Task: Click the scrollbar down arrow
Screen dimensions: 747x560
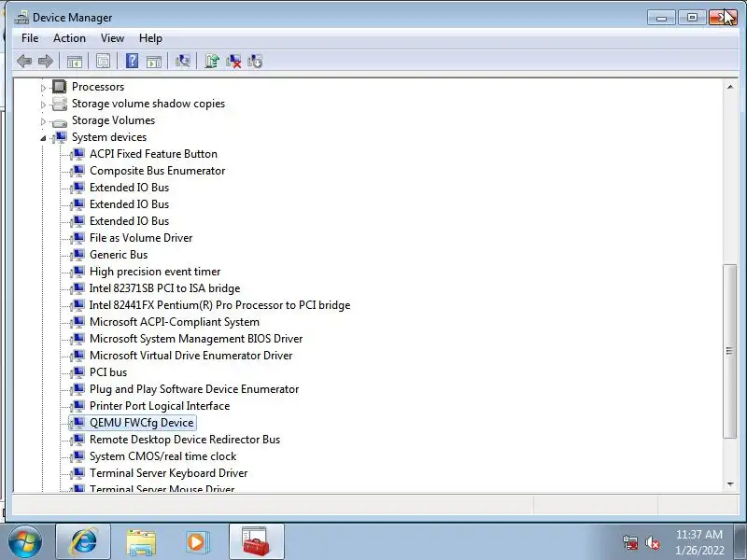Action: click(x=730, y=484)
